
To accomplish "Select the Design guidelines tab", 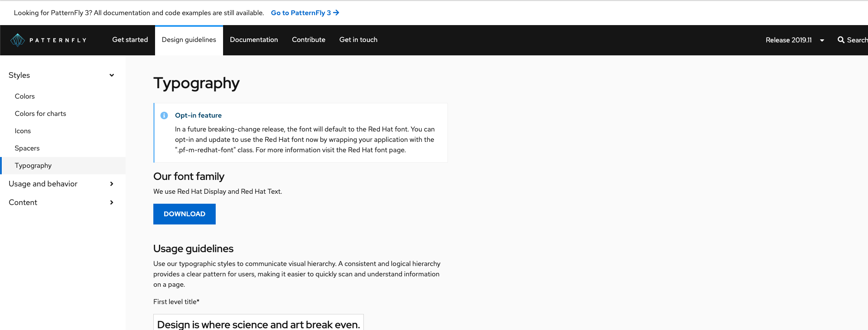I will click(x=189, y=40).
